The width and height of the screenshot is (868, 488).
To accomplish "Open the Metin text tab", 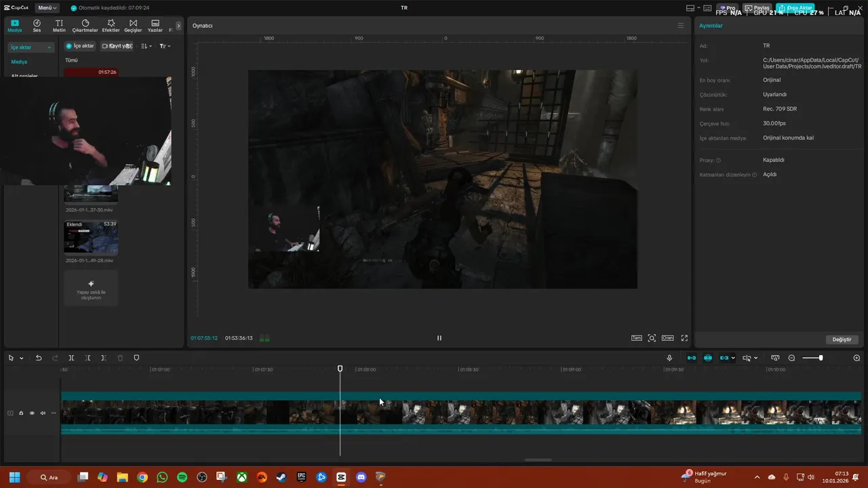I will tap(59, 26).
